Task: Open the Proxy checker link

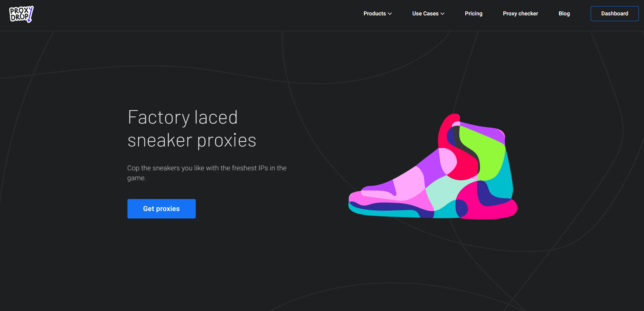Action: coord(520,14)
